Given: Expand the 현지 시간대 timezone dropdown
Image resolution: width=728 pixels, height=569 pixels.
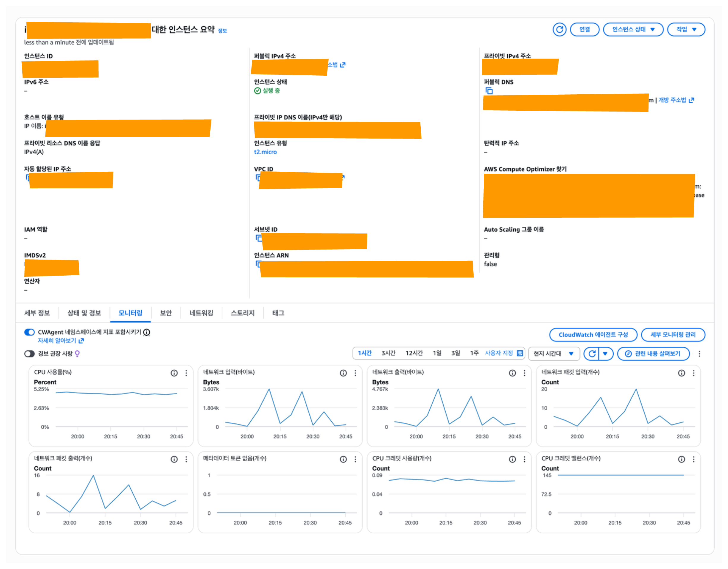Looking at the screenshot, I should point(553,353).
